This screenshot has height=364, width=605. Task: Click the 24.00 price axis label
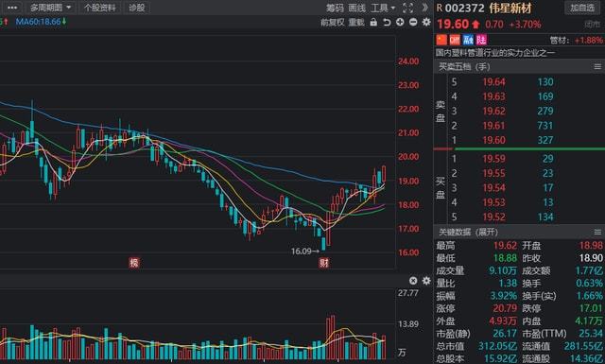(408, 61)
